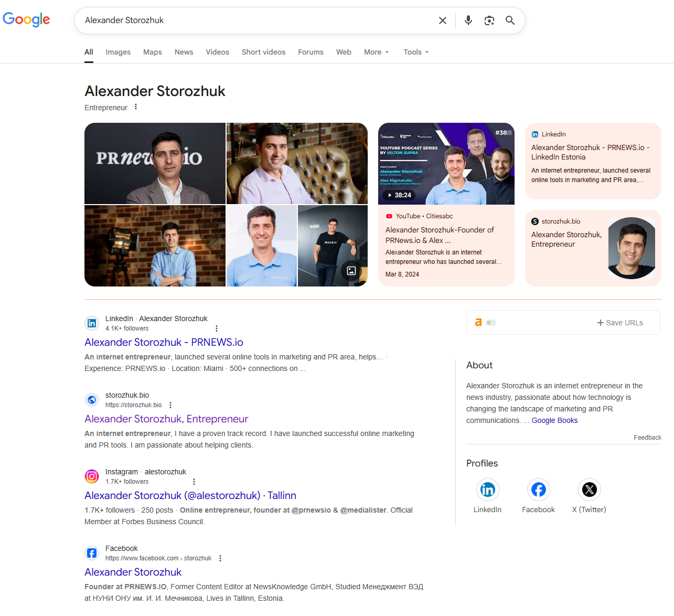Viewport: 674px width, 616px height.
Task: Open the @alestorozhuk Tallinn Instagram link
Action: (190, 495)
